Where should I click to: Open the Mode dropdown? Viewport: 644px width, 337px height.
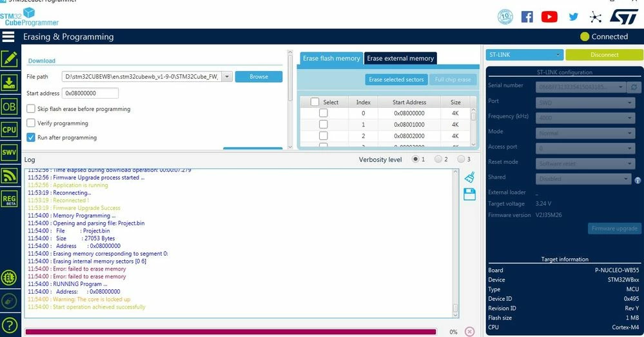(585, 133)
